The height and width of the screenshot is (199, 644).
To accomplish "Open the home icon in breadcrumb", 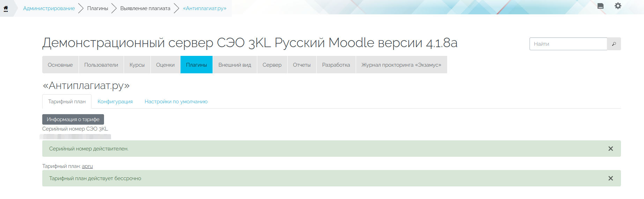I will [6, 8].
